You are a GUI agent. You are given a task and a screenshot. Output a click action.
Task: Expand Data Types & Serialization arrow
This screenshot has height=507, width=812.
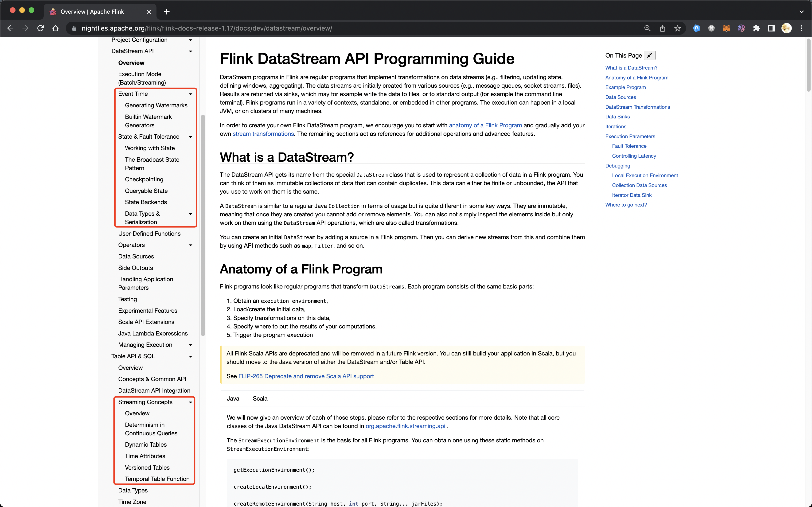[x=190, y=214]
